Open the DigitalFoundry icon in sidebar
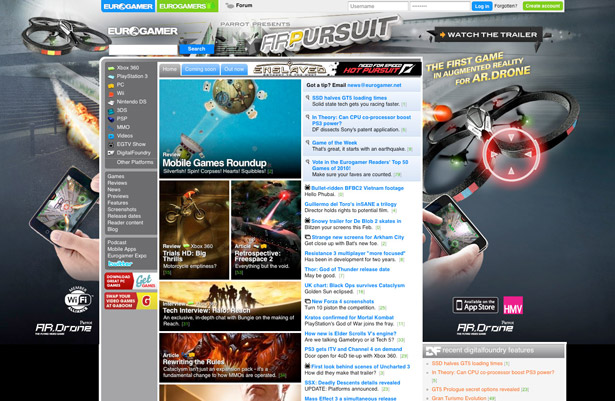Image resolution: width=615 pixels, height=401 pixels. click(x=111, y=153)
